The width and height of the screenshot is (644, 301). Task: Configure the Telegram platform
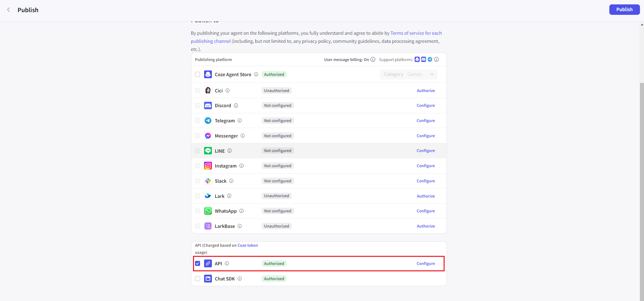coord(426,121)
